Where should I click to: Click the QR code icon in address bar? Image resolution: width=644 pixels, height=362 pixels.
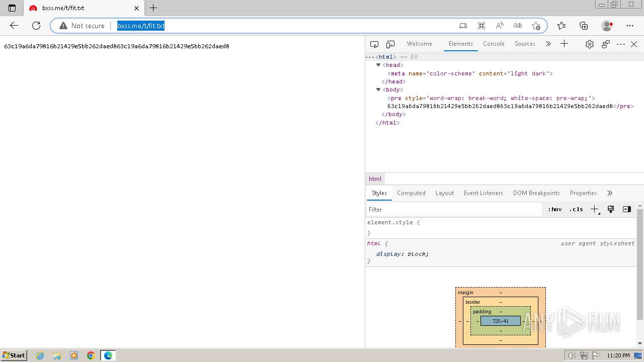pyautogui.click(x=481, y=26)
